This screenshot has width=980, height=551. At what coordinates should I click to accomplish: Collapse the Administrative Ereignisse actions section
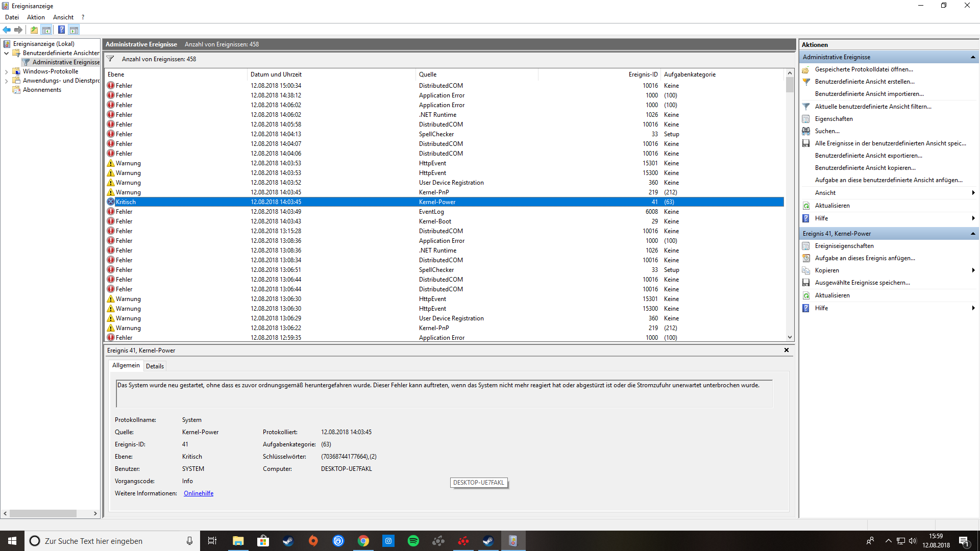coord(973,57)
